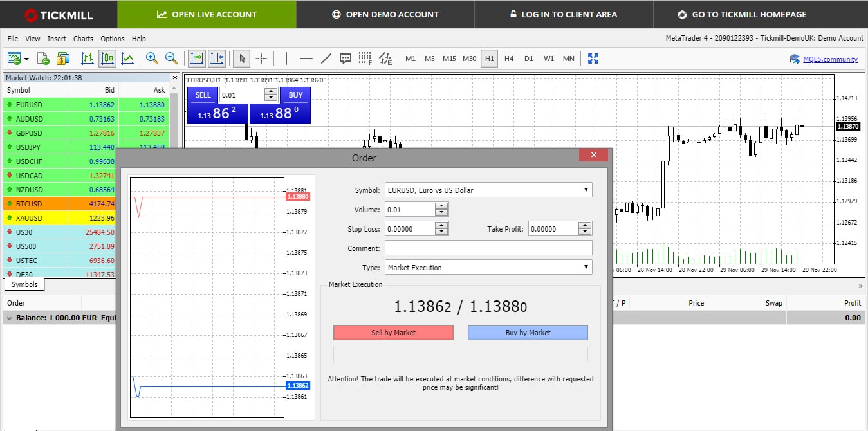Click the Stop Loss input field

tap(410, 228)
